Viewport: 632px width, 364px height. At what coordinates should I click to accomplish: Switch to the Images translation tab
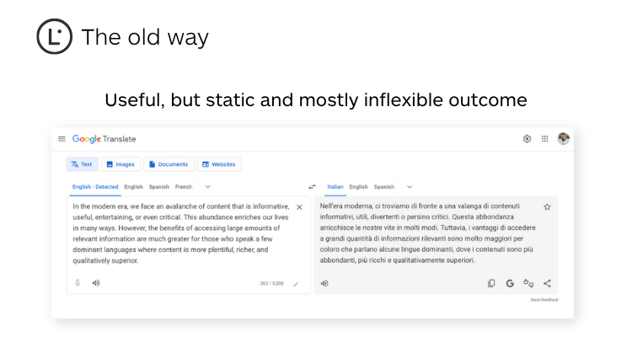pyautogui.click(x=121, y=164)
